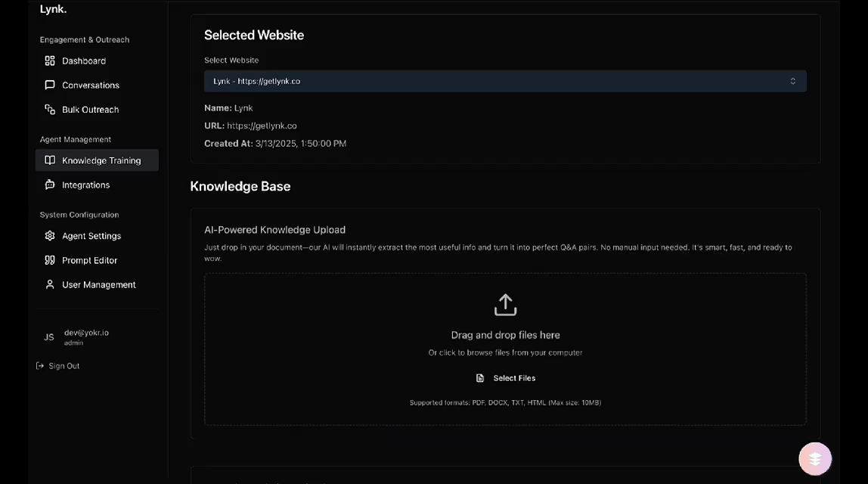The image size is (868, 484).
Task: Click the User Management person icon
Action: click(x=50, y=284)
